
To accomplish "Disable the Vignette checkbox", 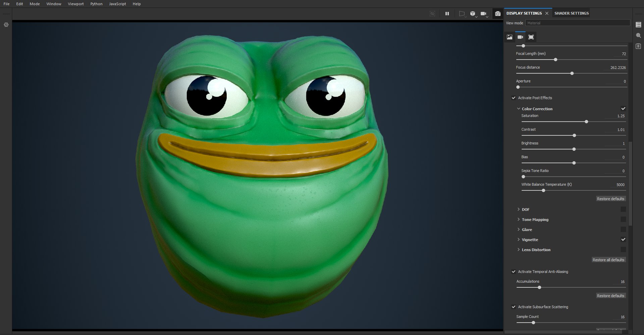I will (623, 239).
